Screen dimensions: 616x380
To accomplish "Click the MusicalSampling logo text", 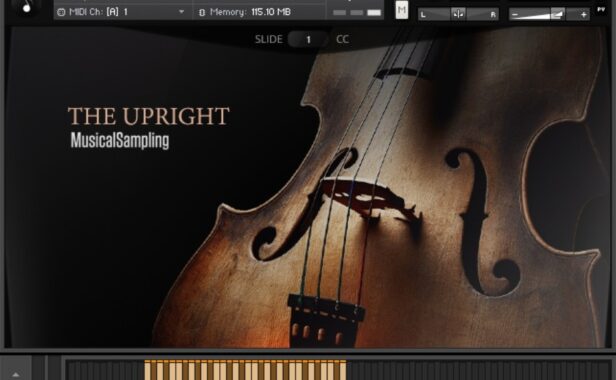I will (120, 140).
